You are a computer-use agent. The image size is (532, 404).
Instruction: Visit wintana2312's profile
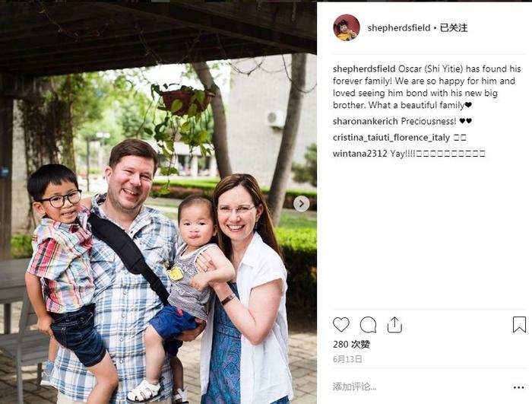[360, 154]
